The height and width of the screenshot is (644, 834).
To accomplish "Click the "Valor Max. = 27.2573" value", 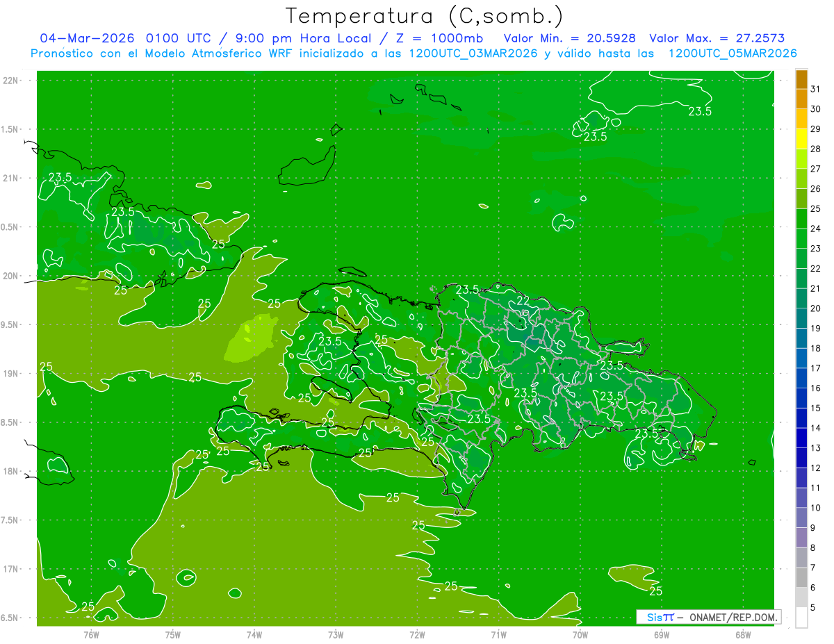I will pos(717,38).
